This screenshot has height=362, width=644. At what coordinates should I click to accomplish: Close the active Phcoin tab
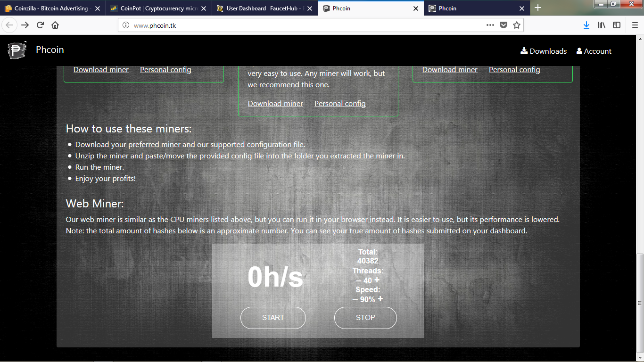coord(416,8)
